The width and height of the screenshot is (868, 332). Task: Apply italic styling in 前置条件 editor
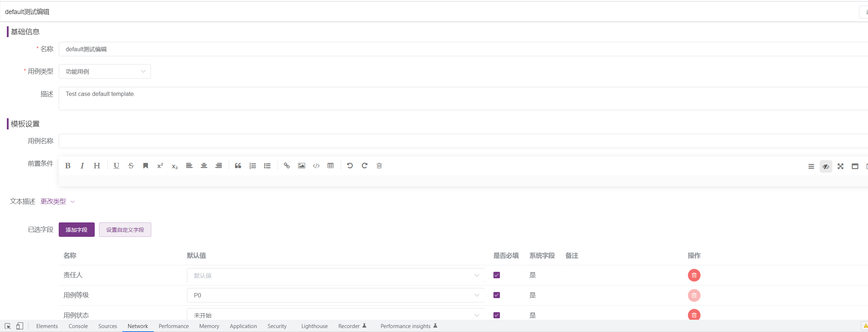click(x=82, y=165)
